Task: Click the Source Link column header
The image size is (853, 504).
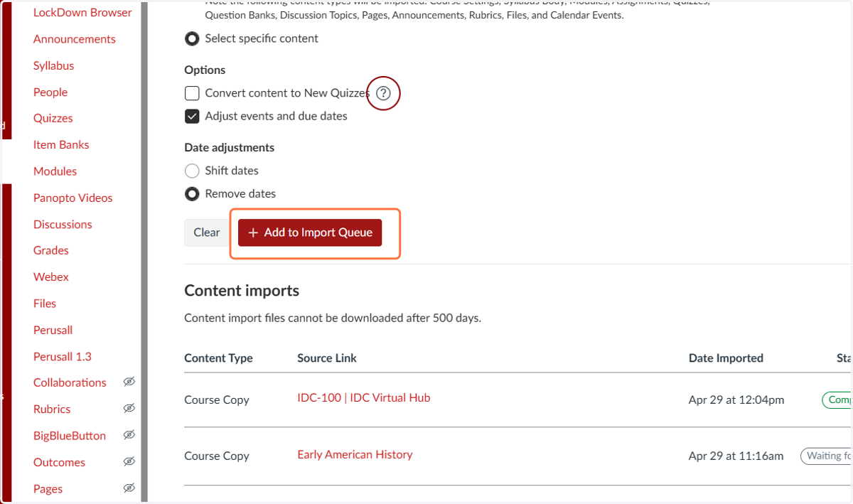Action: (327, 358)
